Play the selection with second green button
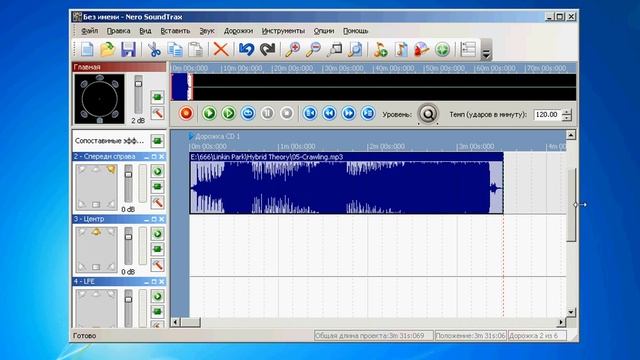The width and height of the screenshot is (640, 360). coord(229,113)
